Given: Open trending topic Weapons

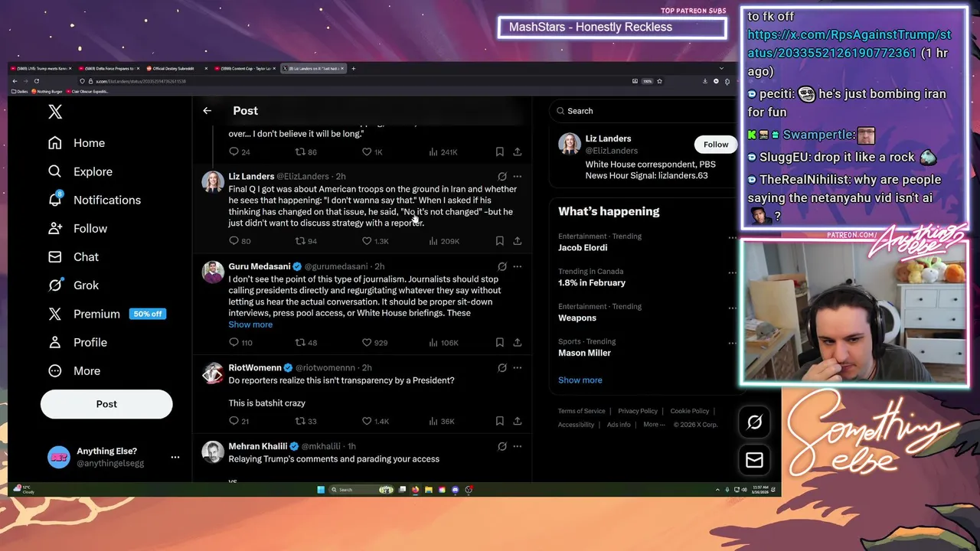Looking at the screenshot, I should click(x=577, y=318).
